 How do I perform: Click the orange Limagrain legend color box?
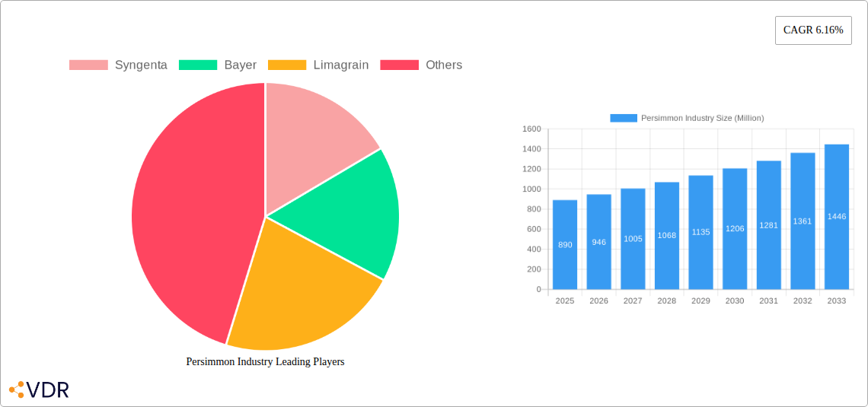coord(287,65)
